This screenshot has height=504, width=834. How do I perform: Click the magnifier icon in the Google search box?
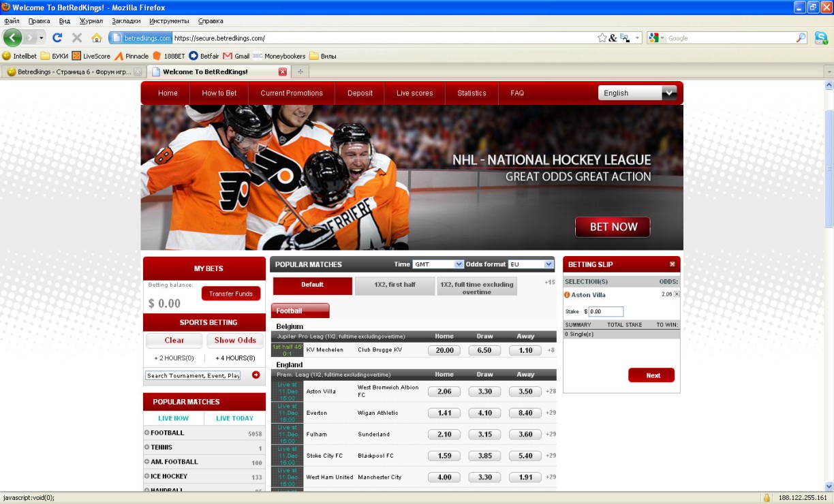pyautogui.click(x=801, y=38)
